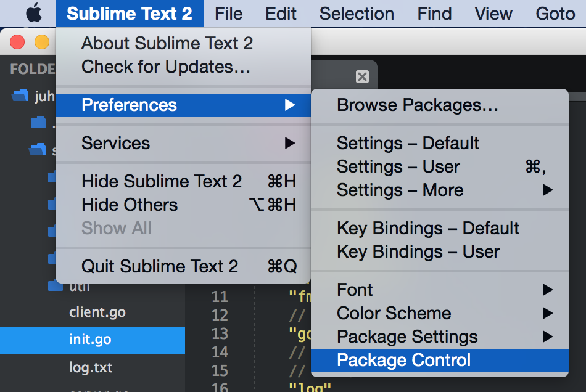Open Browse Packages… from Preferences

(417, 105)
